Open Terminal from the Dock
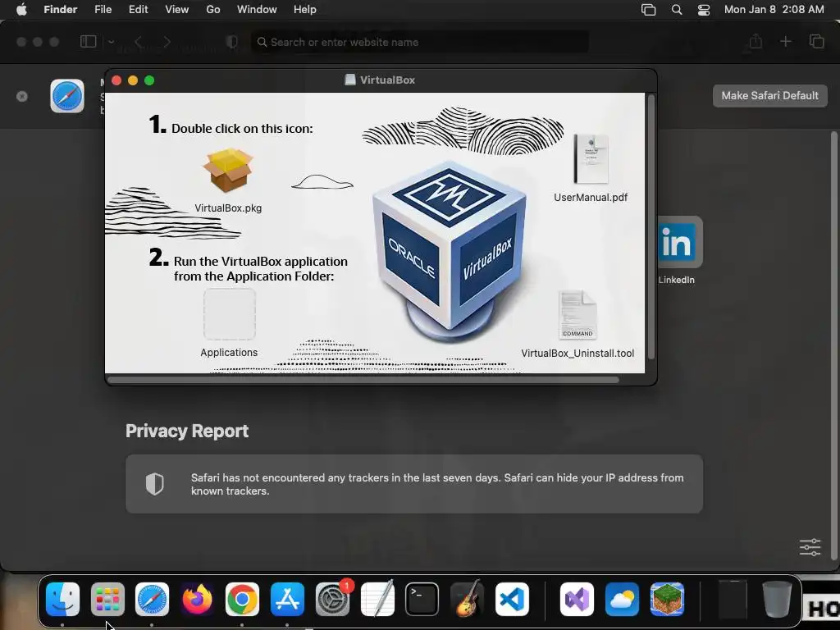The width and height of the screenshot is (840, 630). tap(422, 599)
